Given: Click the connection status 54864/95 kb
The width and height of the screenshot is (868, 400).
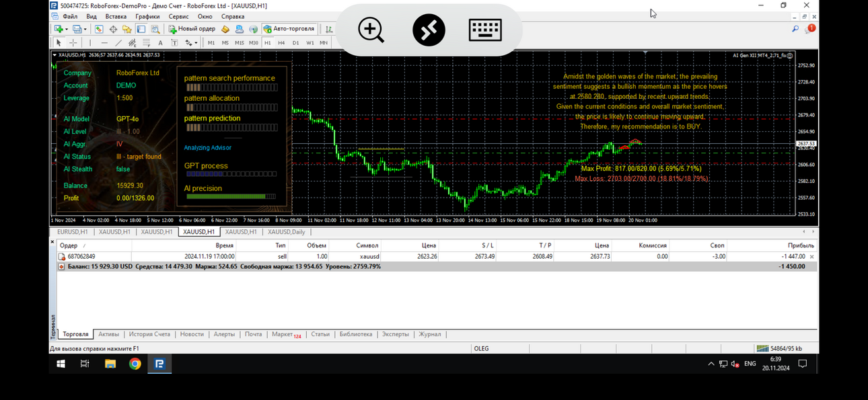Looking at the screenshot, I should pyautogui.click(x=779, y=348).
